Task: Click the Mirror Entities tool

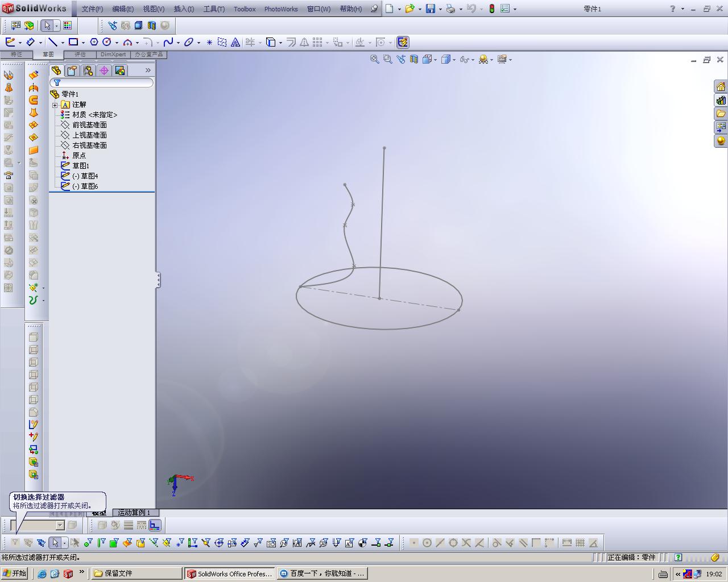Action: click(x=304, y=42)
